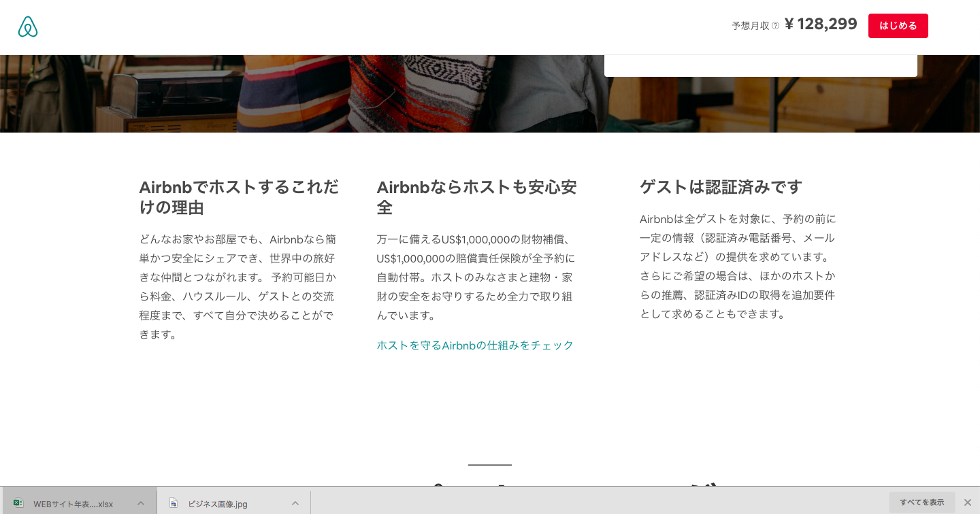Expand options chevron for WEBサイト年表 xlsx download

click(x=141, y=503)
